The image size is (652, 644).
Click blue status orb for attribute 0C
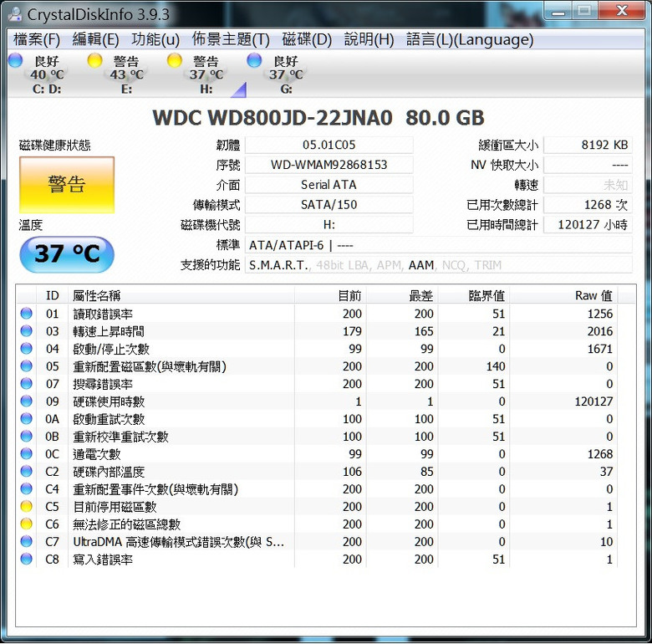26,453
